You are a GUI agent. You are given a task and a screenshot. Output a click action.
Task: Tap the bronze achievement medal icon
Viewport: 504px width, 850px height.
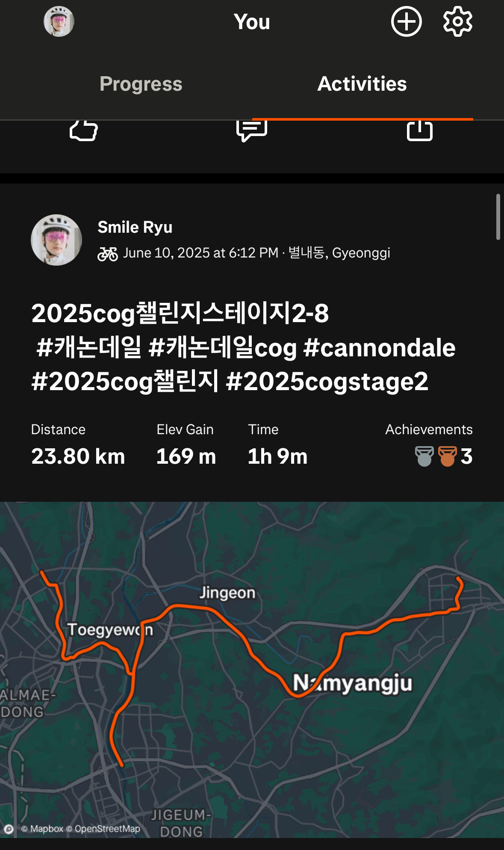point(448,456)
